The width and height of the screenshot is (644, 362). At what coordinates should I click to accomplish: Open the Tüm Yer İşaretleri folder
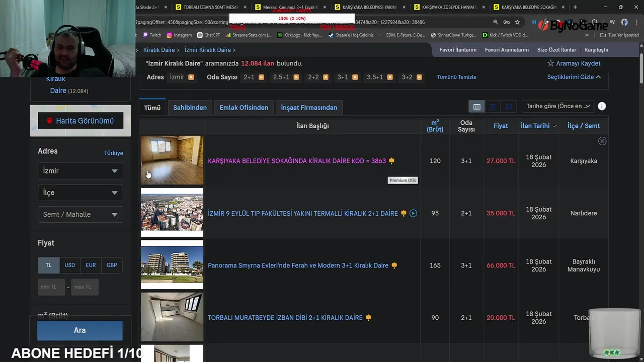tap(620, 35)
